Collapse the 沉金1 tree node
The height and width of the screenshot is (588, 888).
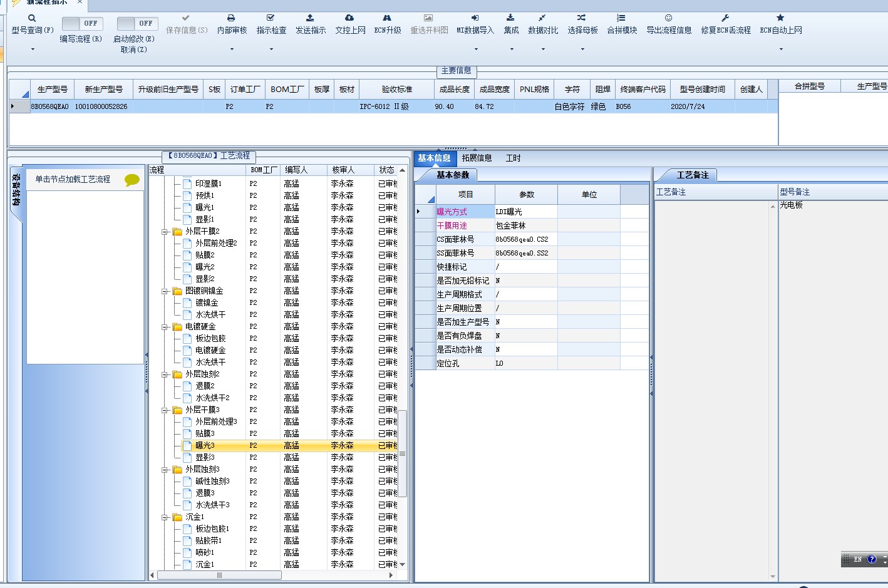point(165,517)
